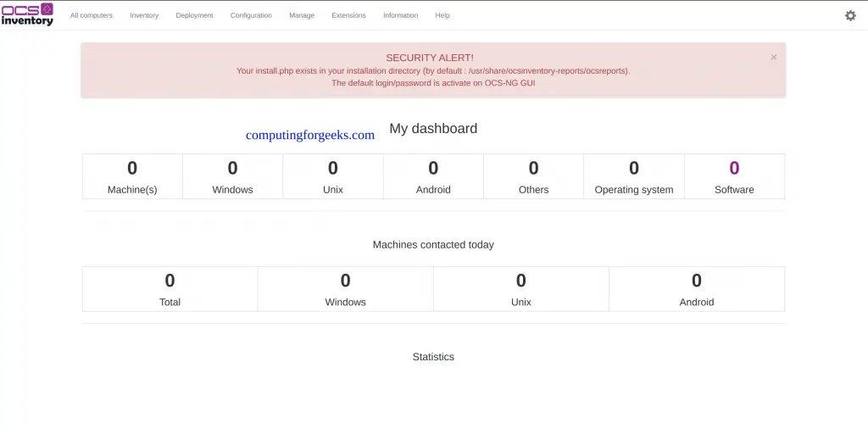868x429 pixels.
Task: Click the Android tile in My dashboard
Action: (x=433, y=176)
